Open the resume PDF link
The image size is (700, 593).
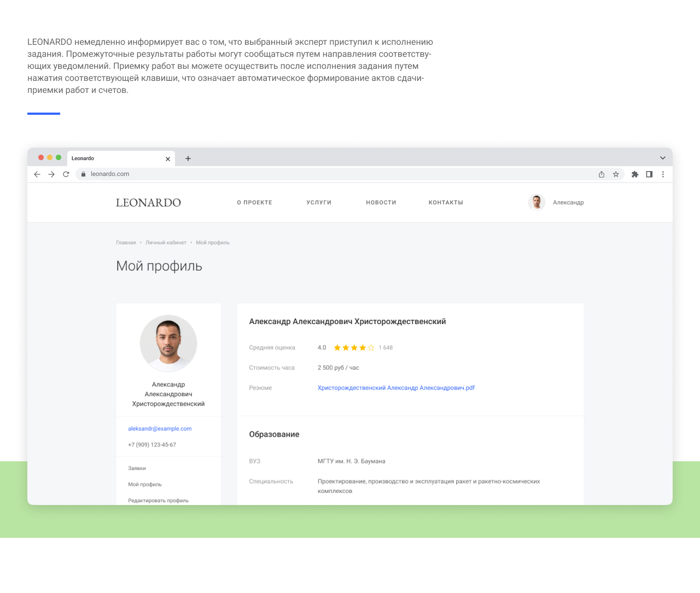point(396,388)
